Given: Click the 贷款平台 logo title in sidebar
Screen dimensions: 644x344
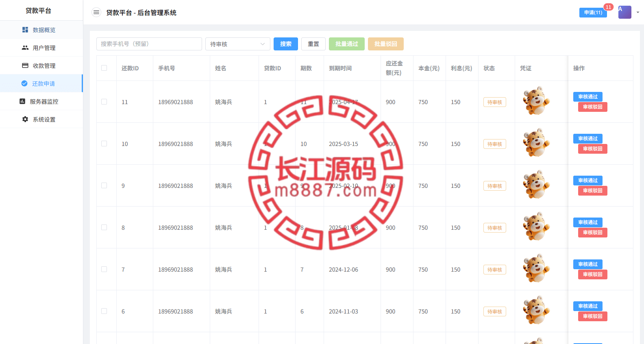Looking at the screenshot, I should [x=38, y=11].
